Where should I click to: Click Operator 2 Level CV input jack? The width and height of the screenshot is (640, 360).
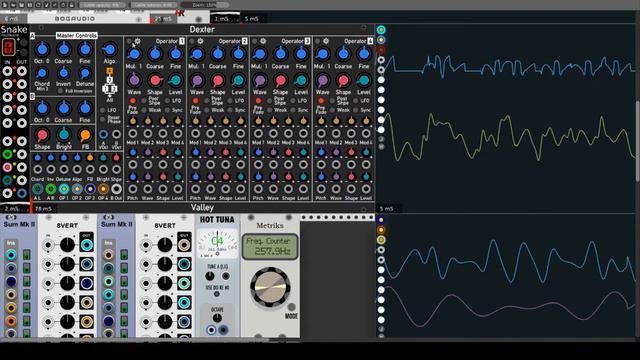pyautogui.click(x=240, y=189)
